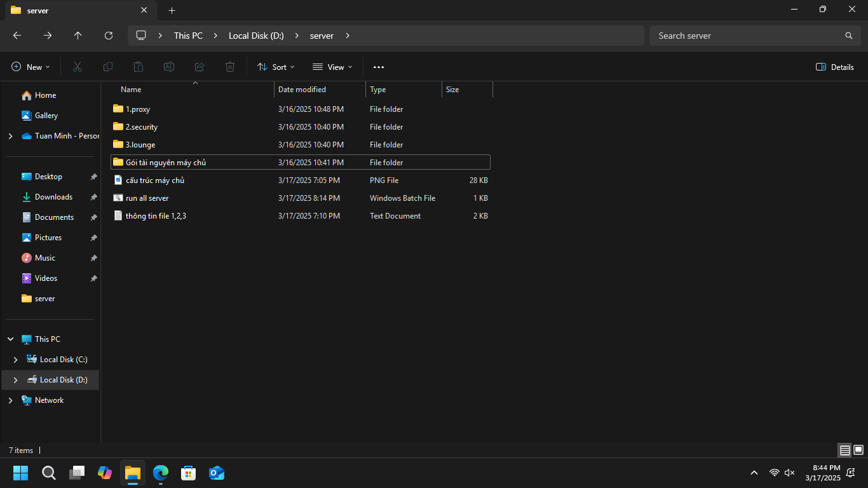The width and height of the screenshot is (868, 488).
Task: Open Microsoft Edge from taskbar
Action: (161, 473)
